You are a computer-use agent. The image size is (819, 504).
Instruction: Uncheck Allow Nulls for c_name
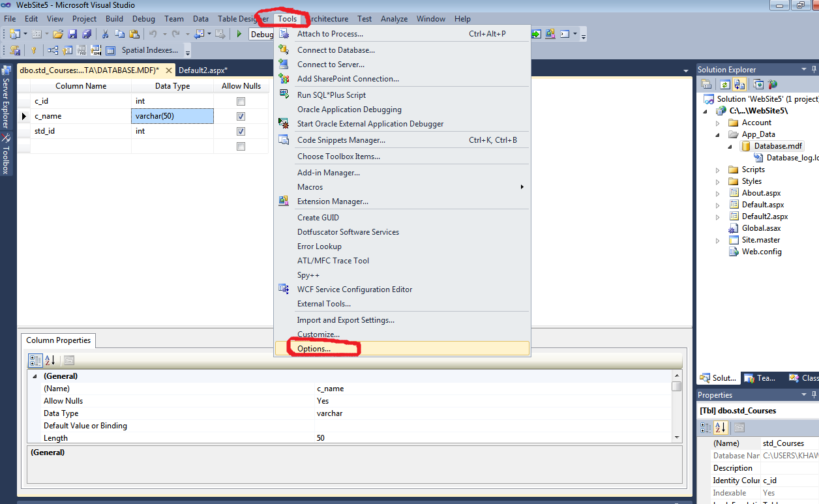pos(241,116)
